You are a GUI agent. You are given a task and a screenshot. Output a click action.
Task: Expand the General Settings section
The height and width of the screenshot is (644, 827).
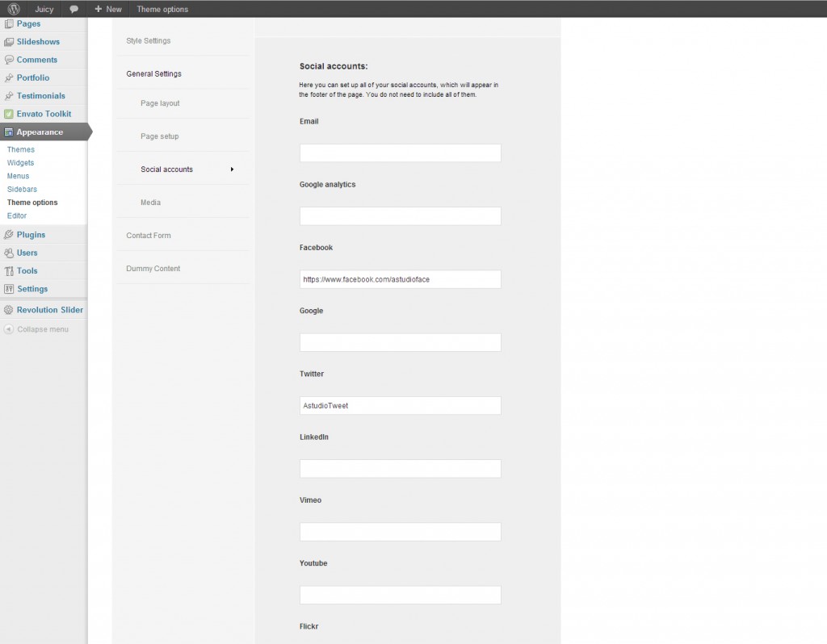point(153,73)
